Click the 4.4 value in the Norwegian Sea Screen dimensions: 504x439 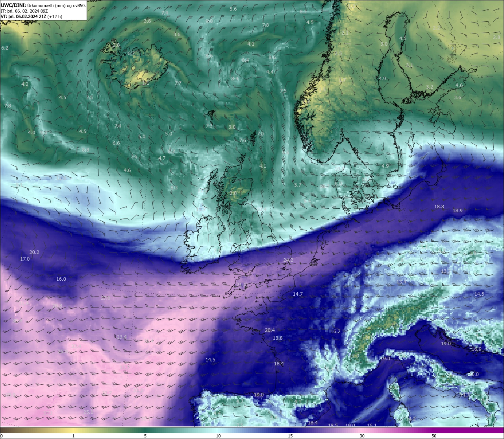tap(270, 72)
